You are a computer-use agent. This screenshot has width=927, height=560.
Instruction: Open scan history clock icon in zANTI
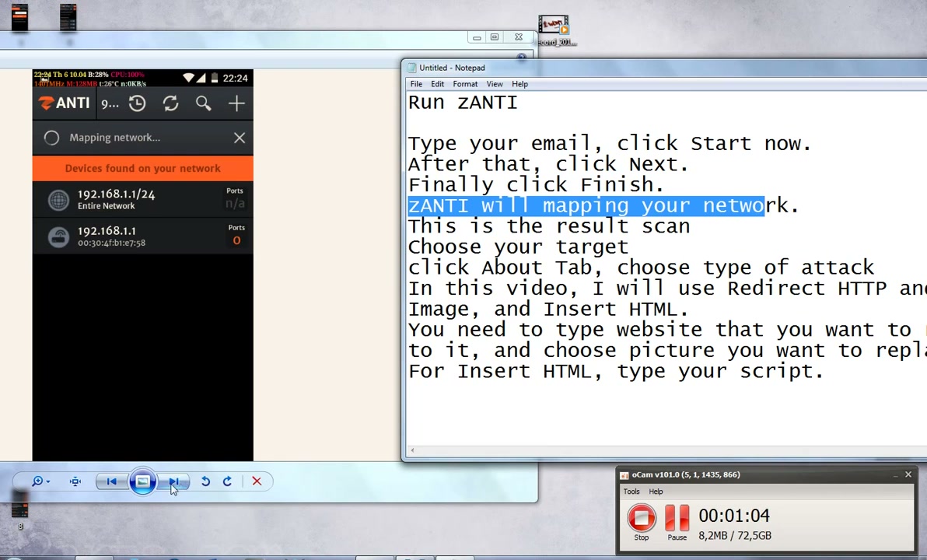tap(137, 103)
